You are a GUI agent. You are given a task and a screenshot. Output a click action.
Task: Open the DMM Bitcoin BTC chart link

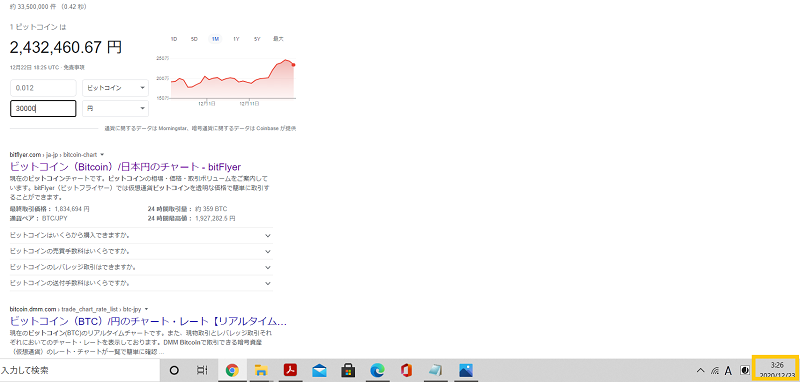pos(148,321)
